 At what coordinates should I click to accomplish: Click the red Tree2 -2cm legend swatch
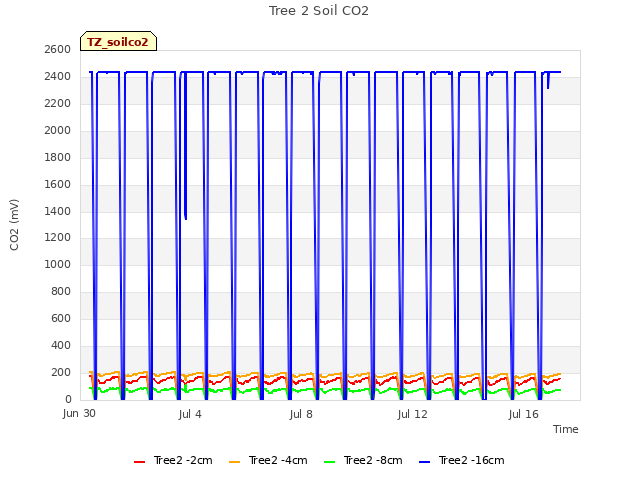pos(140,462)
